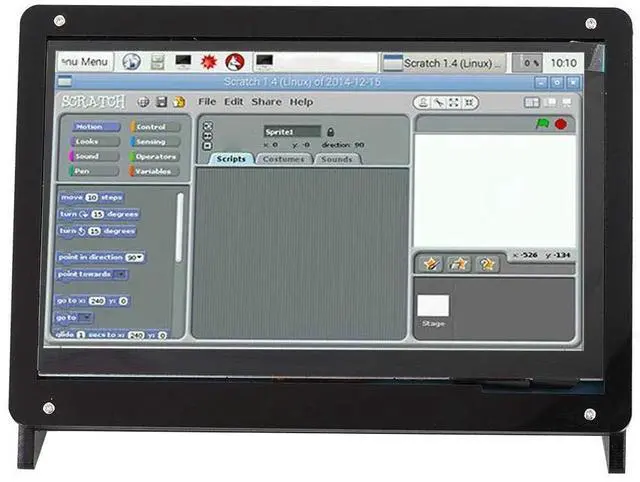Click the glide 1 secs block
Screen dimensions: 640x482
111,334
